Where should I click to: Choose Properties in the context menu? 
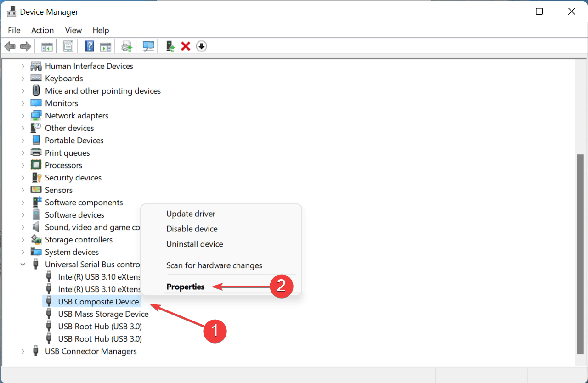click(x=186, y=287)
